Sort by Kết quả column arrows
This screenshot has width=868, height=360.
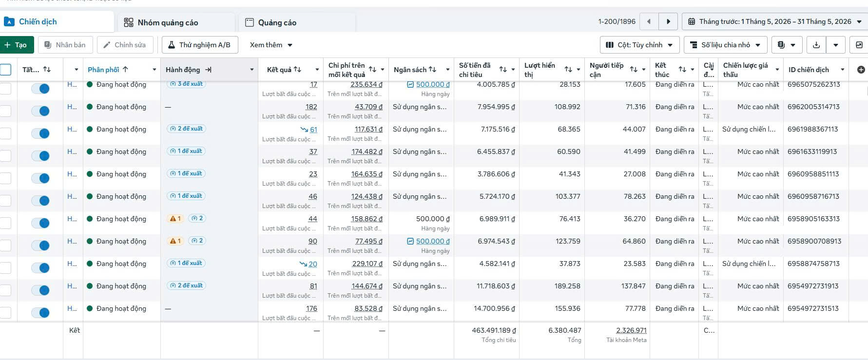[x=297, y=70]
